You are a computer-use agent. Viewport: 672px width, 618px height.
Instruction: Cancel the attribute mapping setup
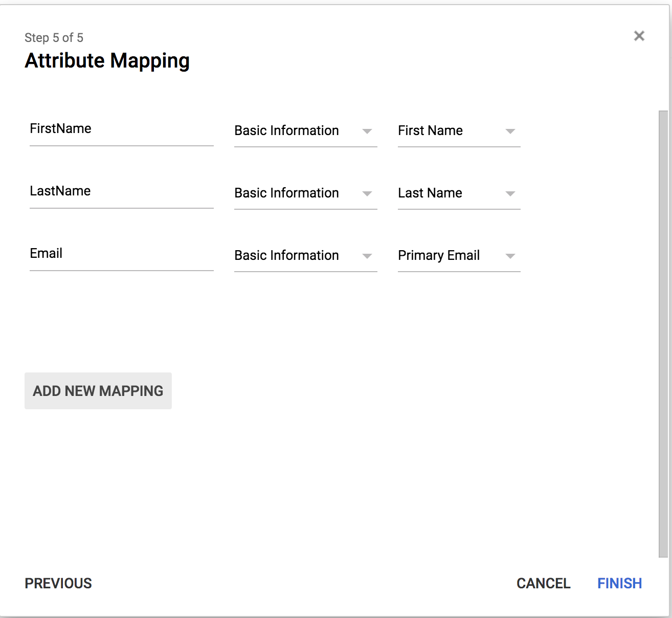[x=543, y=583]
